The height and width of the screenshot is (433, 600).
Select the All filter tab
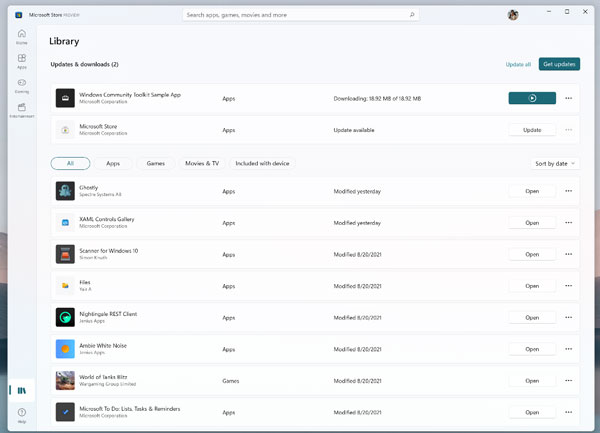tap(70, 163)
